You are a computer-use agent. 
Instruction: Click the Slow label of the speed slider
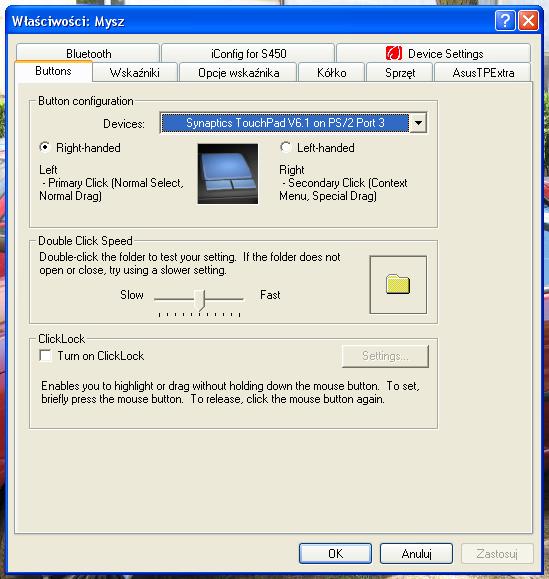[x=132, y=295]
